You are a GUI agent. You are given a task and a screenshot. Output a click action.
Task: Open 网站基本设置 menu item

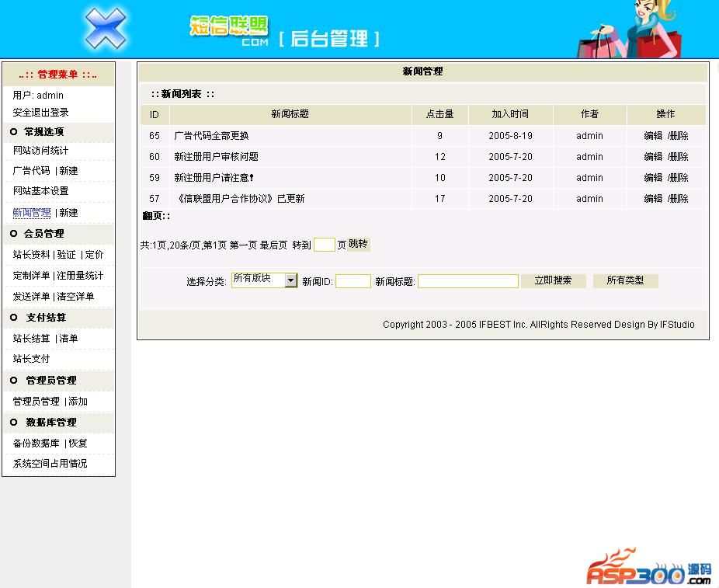point(41,191)
